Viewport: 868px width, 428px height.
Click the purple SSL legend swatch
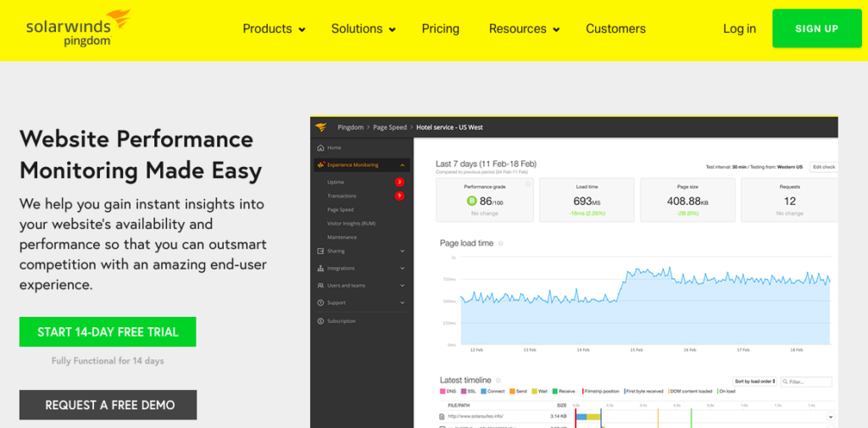coord(464,391)
